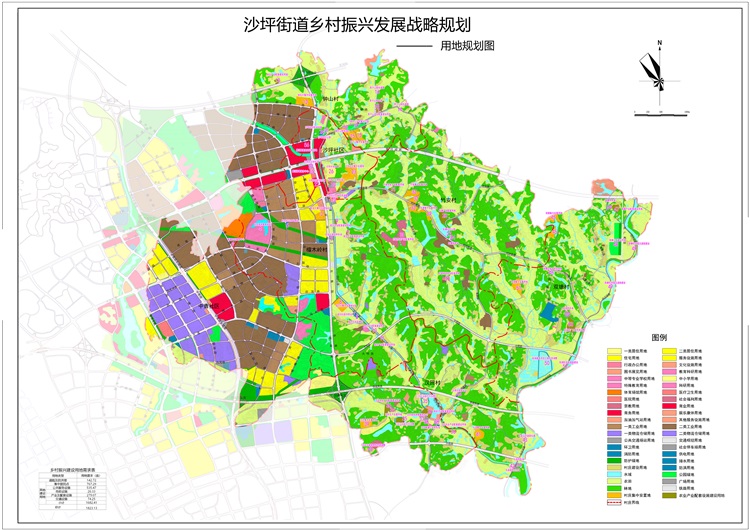Click the 钟山村 village label

331,99
